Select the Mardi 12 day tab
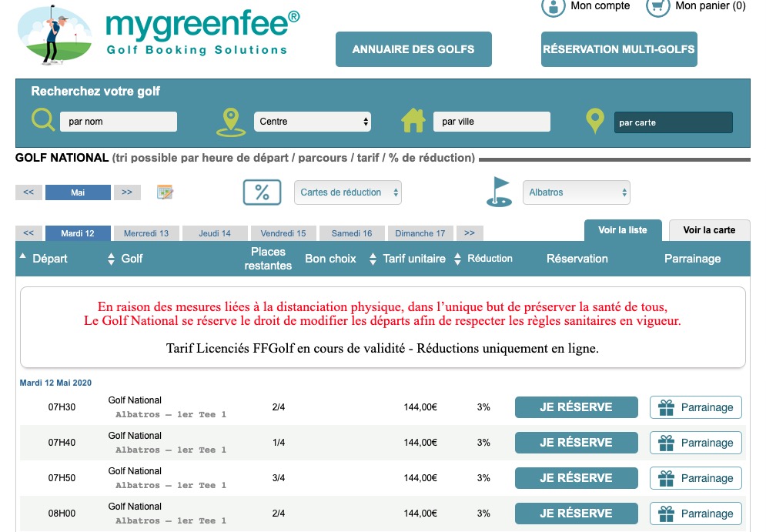The width and height of the screenshot is (766, 532). (x=78, y=233)
